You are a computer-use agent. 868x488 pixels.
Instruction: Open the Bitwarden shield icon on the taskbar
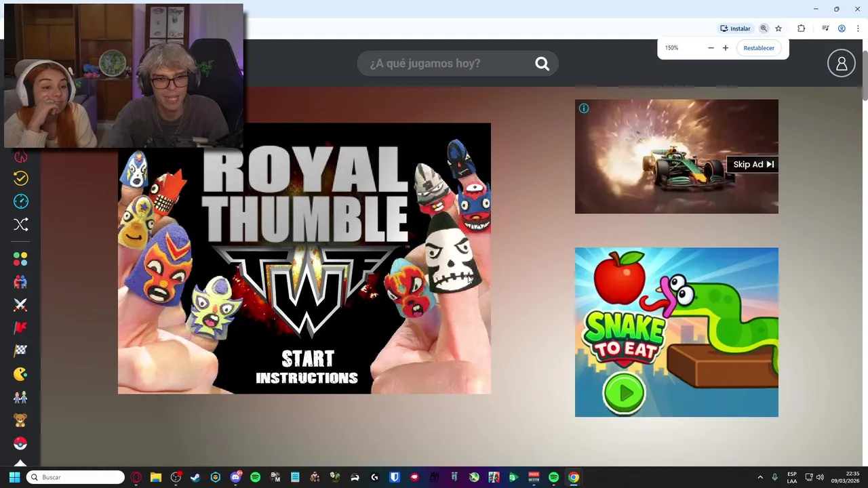[x=394, y=477]
